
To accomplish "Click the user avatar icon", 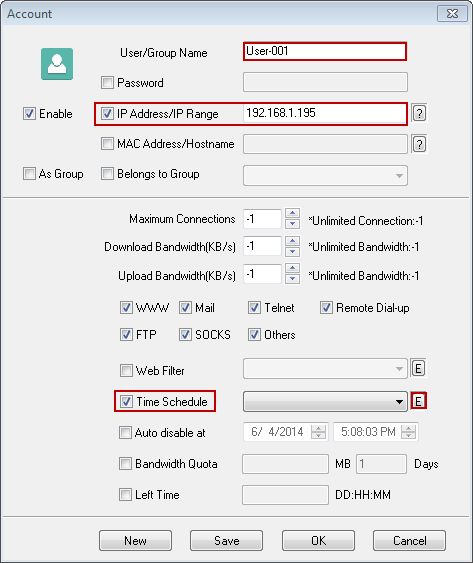I will (x=57, y=64).
